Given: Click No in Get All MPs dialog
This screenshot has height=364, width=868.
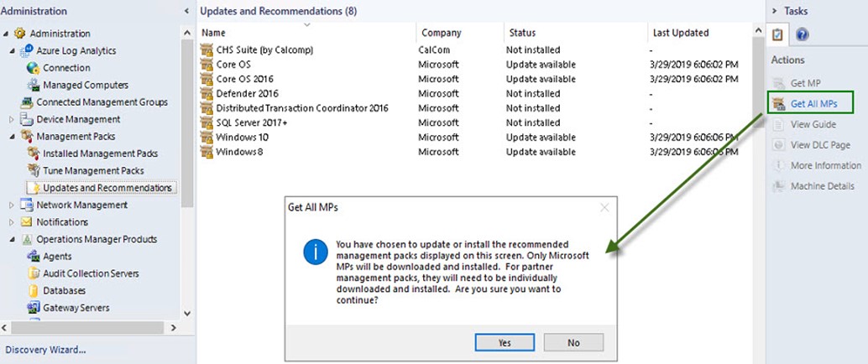Looking at the screenshot, I should 573,342.
